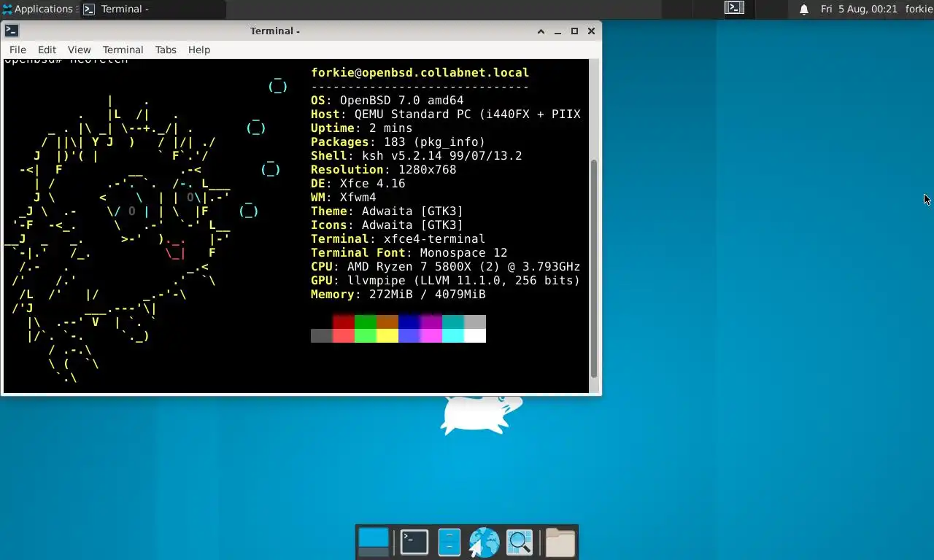Screen dimensions: 934x560
Task: Launch the Terminal Emulator from the dock
Action: pos(414,542)
